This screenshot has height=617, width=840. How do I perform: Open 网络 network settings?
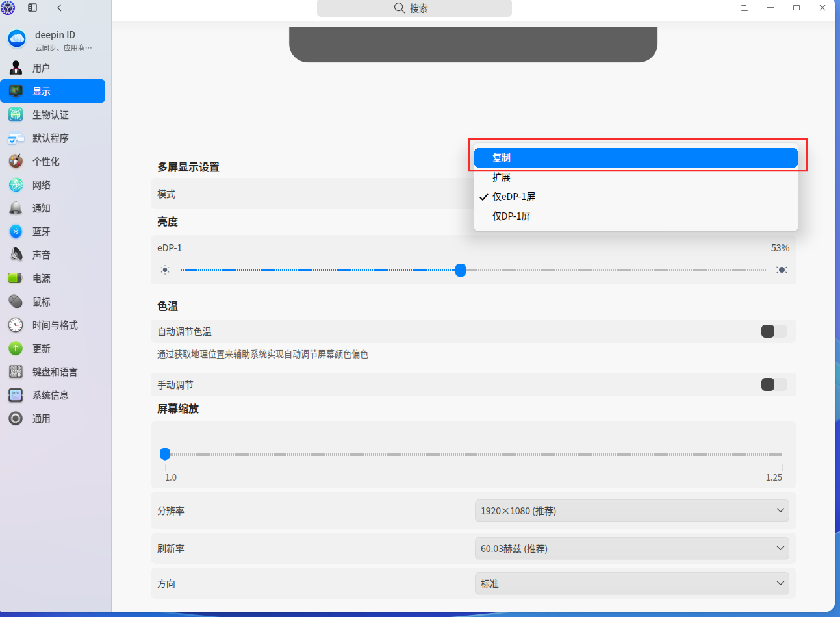point(53,184)
